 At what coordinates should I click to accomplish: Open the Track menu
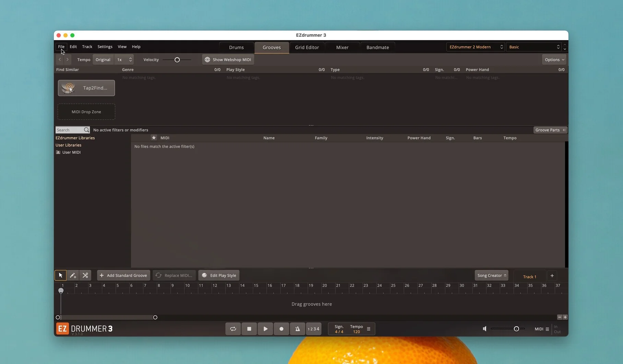point(87,47)
